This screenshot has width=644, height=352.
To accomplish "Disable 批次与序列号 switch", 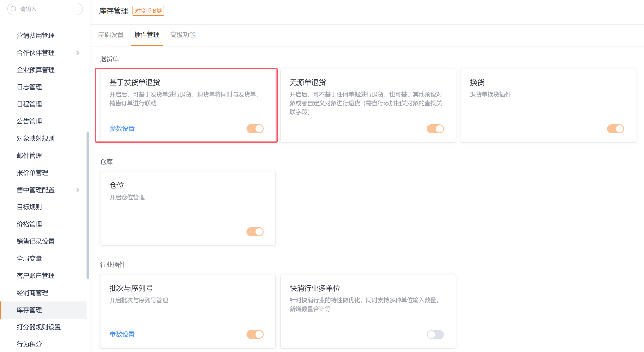I will point(255,334).
